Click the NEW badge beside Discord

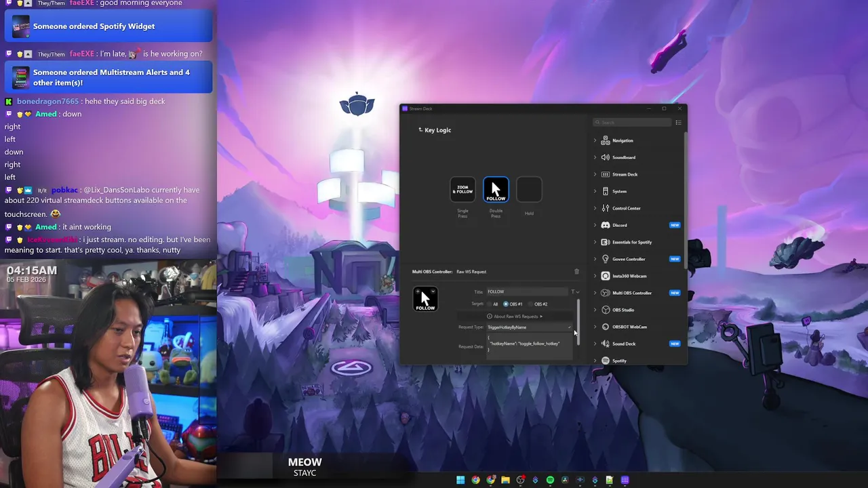tap(675, 225)
